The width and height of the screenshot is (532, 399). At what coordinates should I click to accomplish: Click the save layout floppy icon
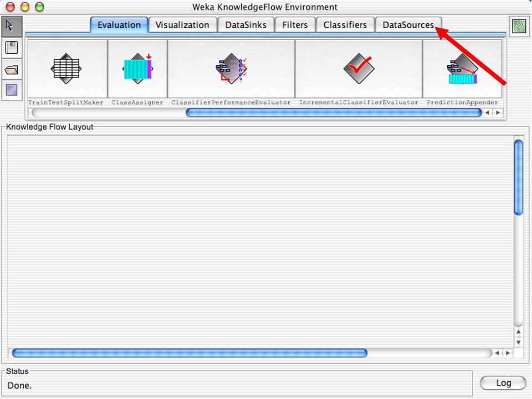12,48
